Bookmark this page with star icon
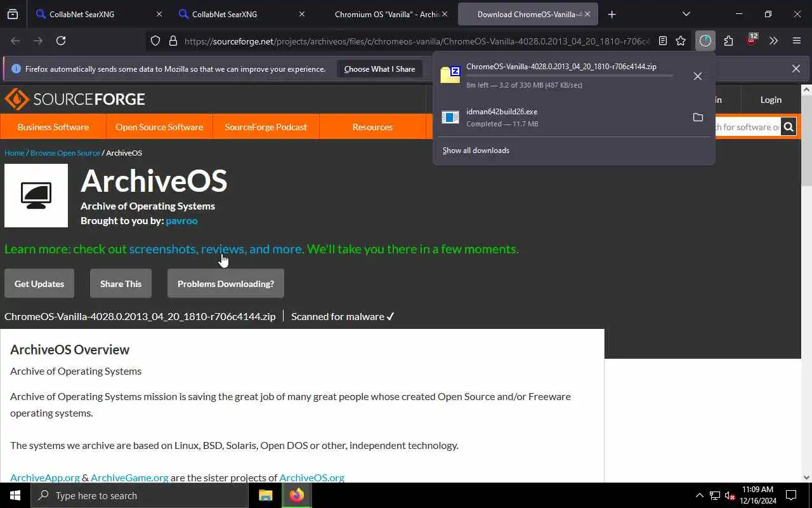Screen dimensions: 812x508 pyautogui.click(x=681, y=41)
